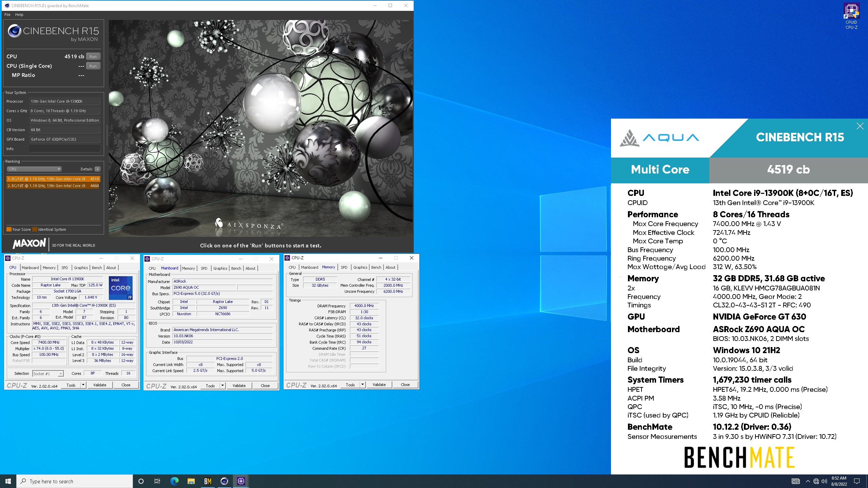This screenshot has height=488, width=868.
Task: Expand the Ranking CPU dropdown
Action: point(34,169)
